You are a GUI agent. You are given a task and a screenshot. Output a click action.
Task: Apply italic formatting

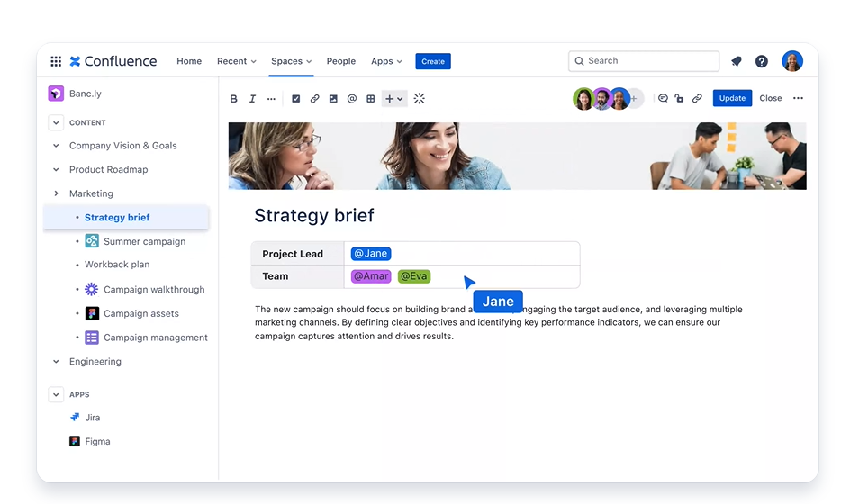(252, 99)
